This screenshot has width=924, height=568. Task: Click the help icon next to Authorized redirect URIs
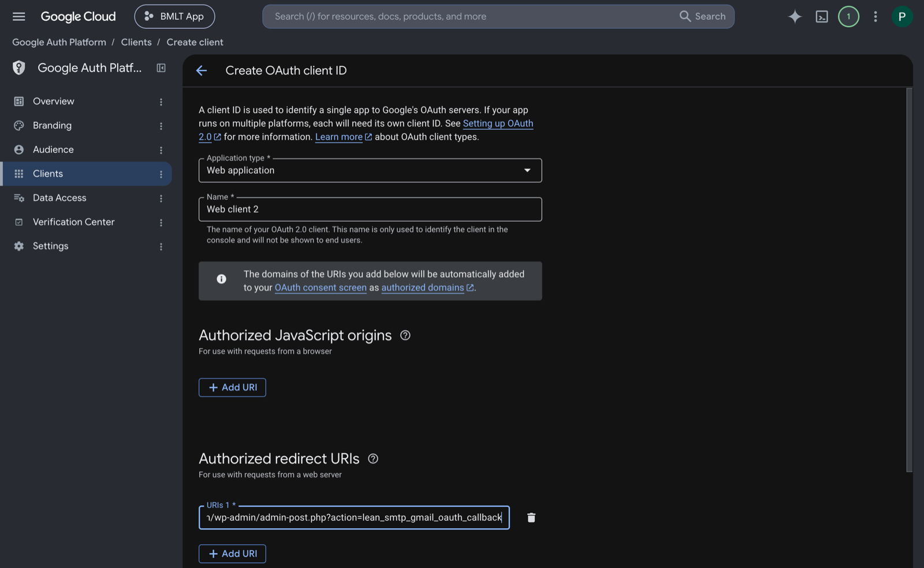click(x=373, y=459)
